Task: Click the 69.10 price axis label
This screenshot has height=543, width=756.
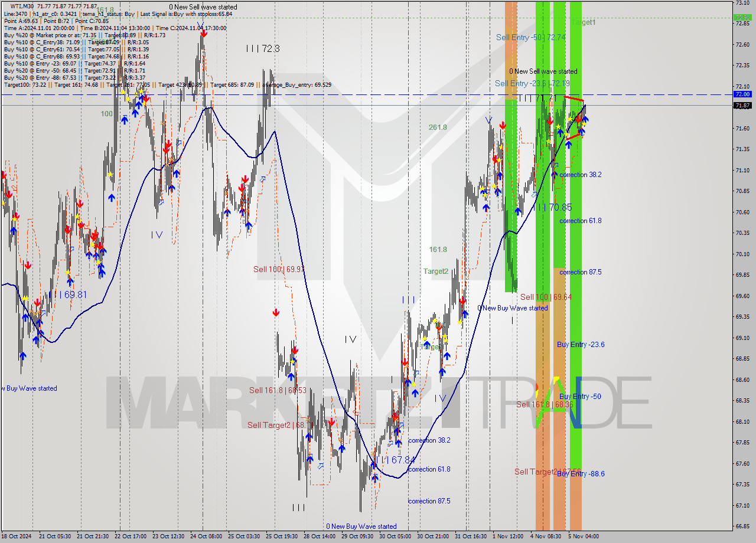Action: click(742, 338)
